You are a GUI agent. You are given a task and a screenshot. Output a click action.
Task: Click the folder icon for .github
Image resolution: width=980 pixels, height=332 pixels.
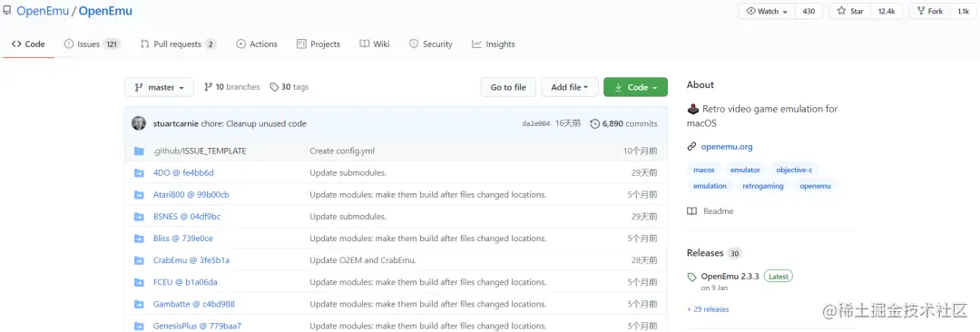[x=139, y=151]
